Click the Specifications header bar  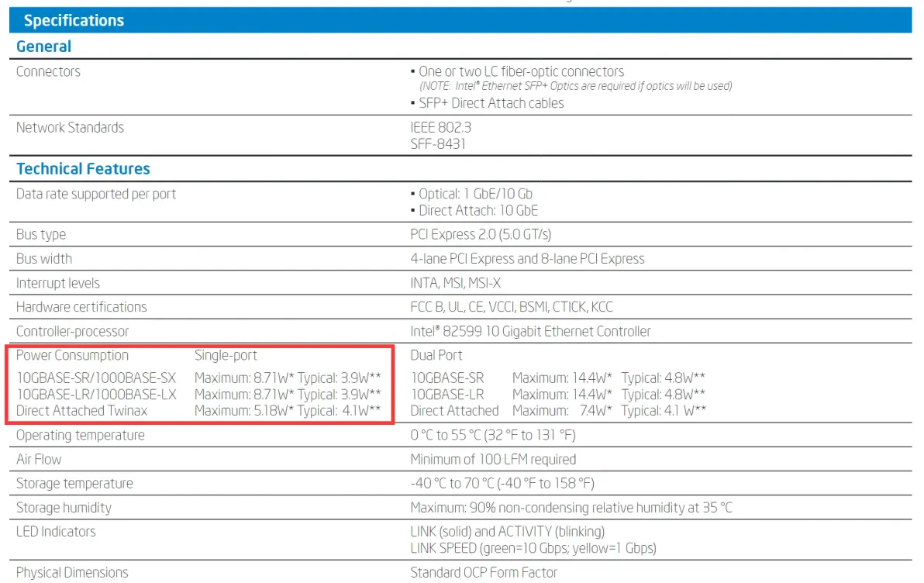click(x=74, y=21)
